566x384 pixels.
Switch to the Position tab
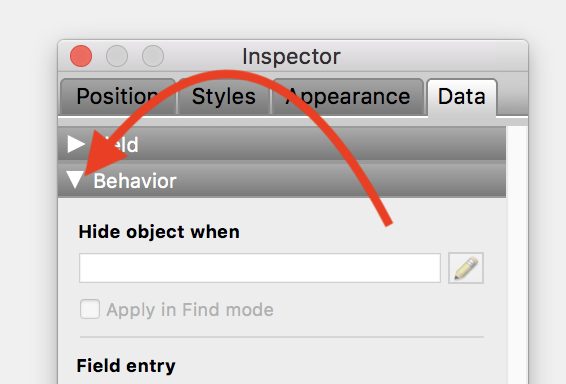[118, 96]
